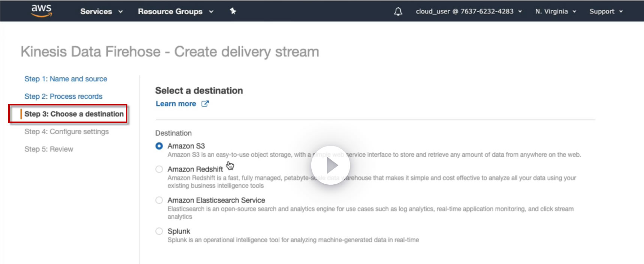
Task: Open the Resource Groups menu
Action: tap(176, 12)
